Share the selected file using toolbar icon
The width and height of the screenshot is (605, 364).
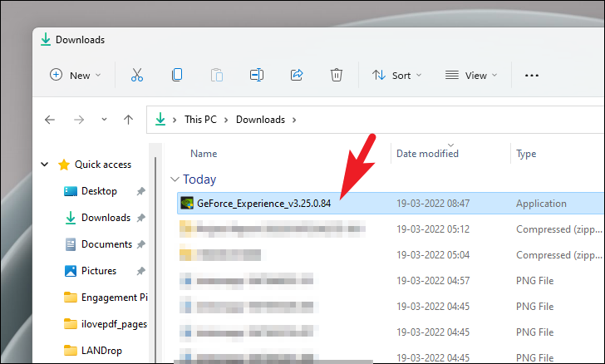tap(297, 75)
